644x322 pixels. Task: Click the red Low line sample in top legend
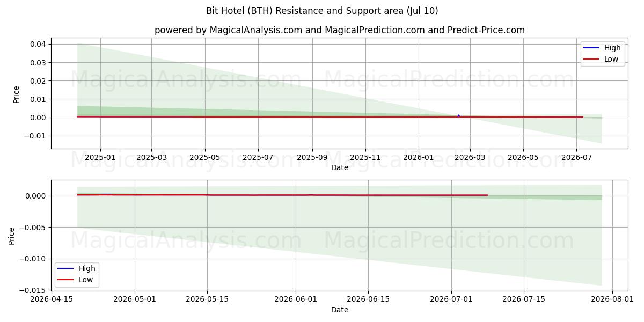coord(591,60)
